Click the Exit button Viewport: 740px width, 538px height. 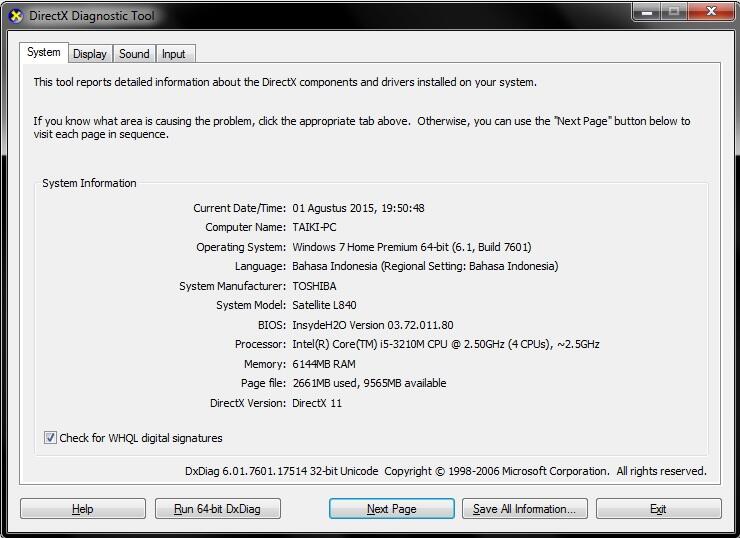pyautogui.click(x=658, y=509)
